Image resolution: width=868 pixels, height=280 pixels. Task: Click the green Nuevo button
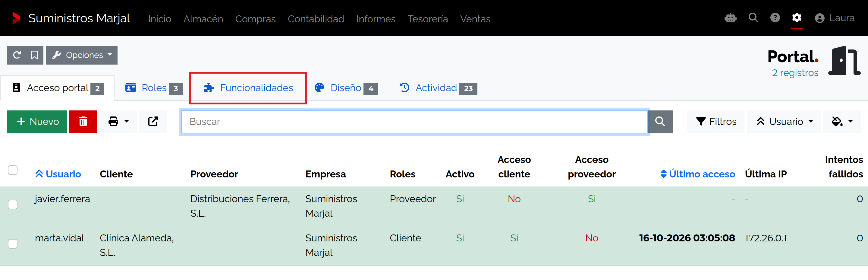[37, 122]
